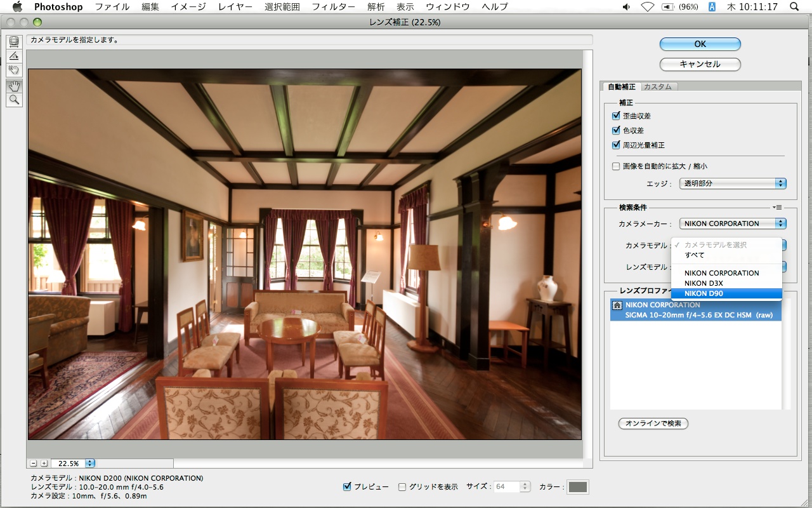Select the Move Grid tool
812x508 pixels.
click(x=14, y=70)
